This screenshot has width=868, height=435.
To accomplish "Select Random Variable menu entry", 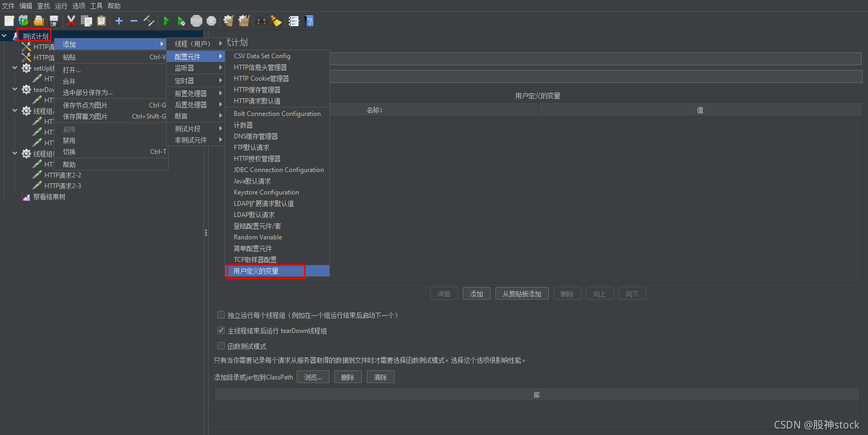I will point(278,237).
